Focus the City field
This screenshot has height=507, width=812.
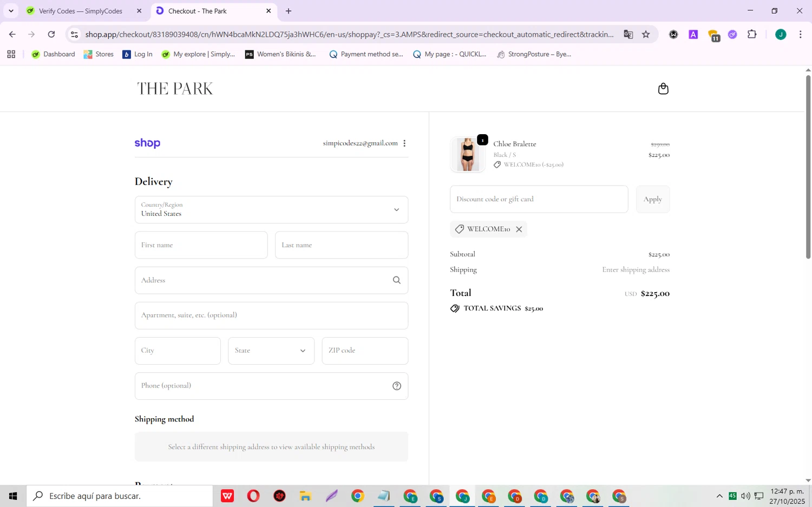pos(178,351)
